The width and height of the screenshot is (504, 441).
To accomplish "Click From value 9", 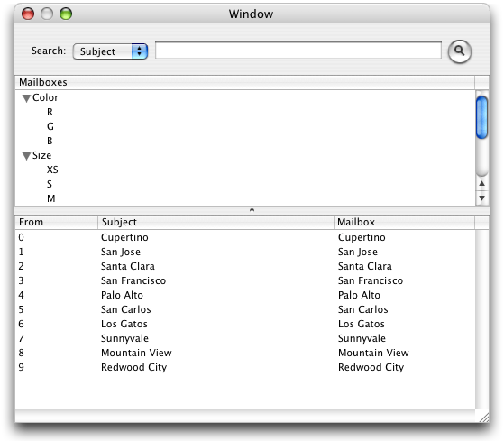I will [22, 367].
